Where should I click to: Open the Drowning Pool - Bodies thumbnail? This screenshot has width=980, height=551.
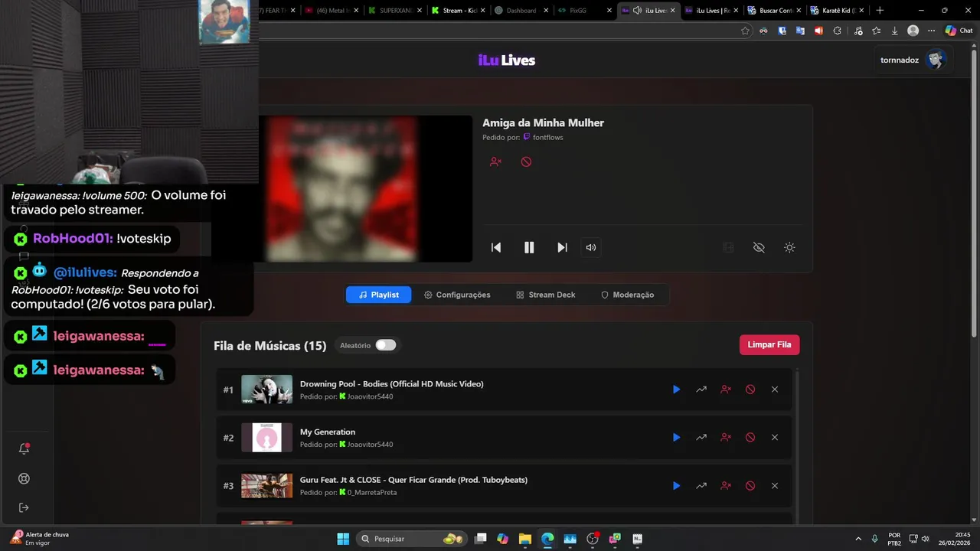coord(266,390)
